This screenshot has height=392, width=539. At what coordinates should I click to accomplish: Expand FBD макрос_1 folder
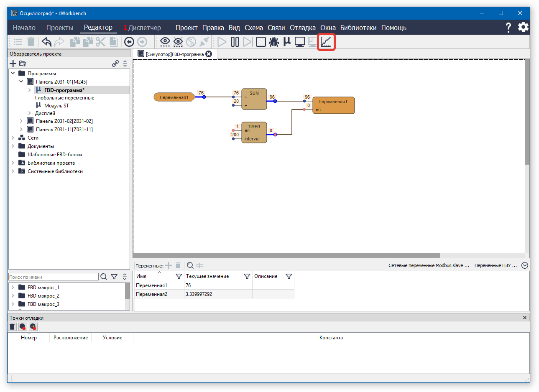click(x=13, y=288)
